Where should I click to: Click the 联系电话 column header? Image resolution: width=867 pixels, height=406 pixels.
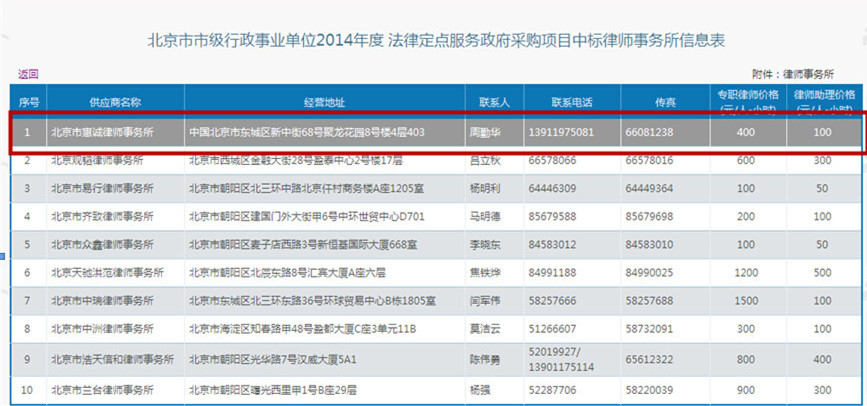pos(572,102)
